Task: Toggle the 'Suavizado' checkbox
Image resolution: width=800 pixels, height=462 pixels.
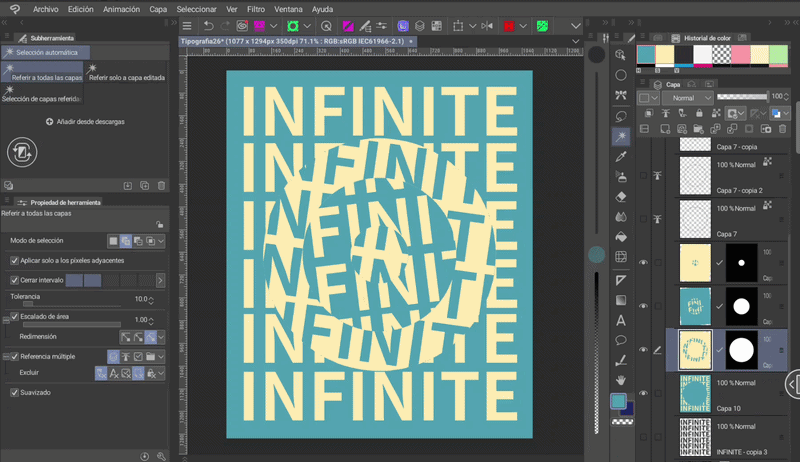Action: (14, 392)
